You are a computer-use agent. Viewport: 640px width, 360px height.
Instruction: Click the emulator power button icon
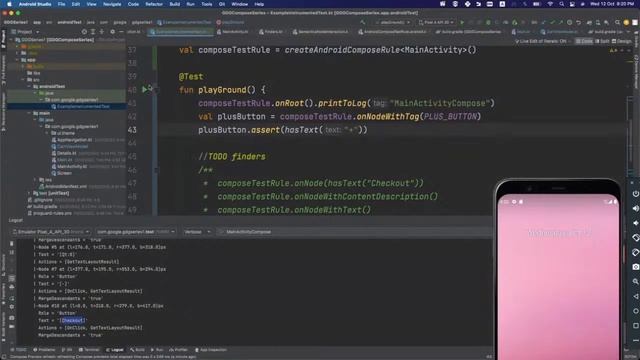(x=636, y=194)
